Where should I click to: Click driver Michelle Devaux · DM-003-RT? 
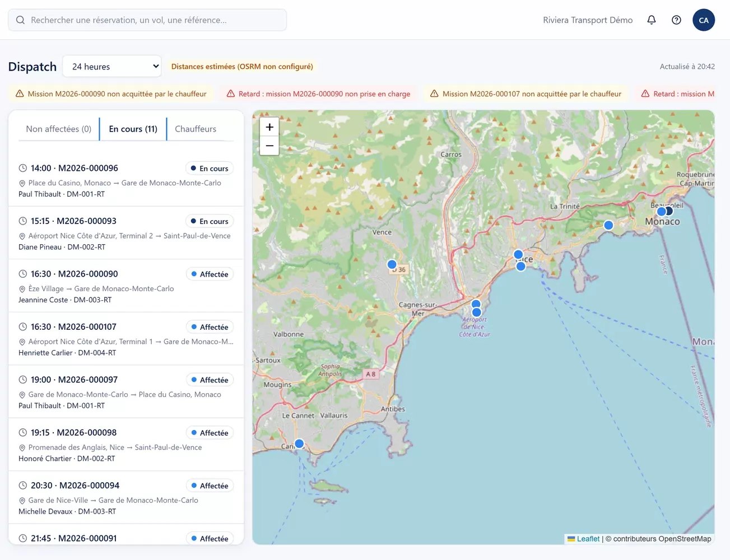[67, 511]
